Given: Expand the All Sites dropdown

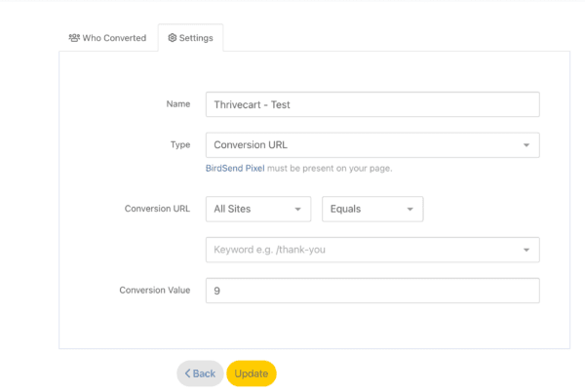Looking at the screenshot, I should click(x=257, y=209).
